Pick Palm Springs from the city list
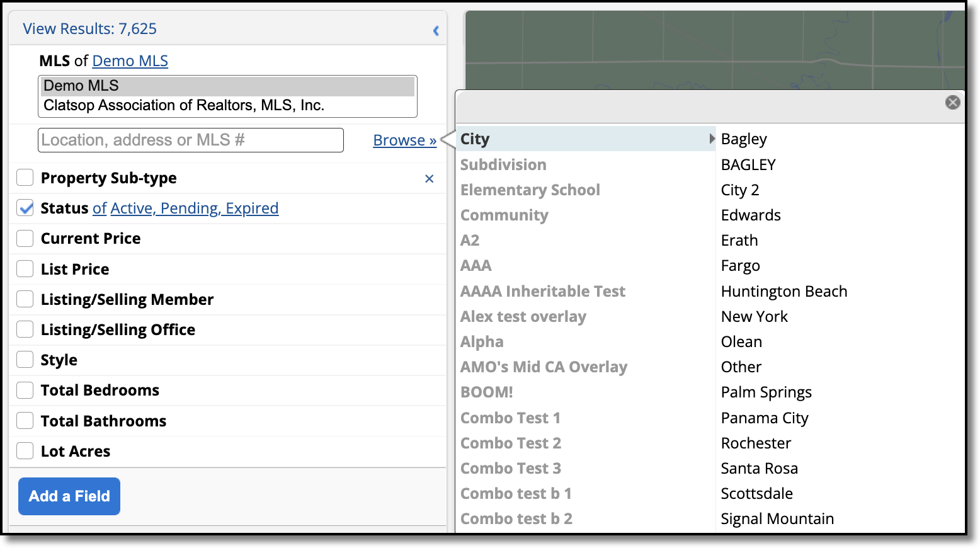This screenshot has width=980, height=548. [x=766, y=392]
